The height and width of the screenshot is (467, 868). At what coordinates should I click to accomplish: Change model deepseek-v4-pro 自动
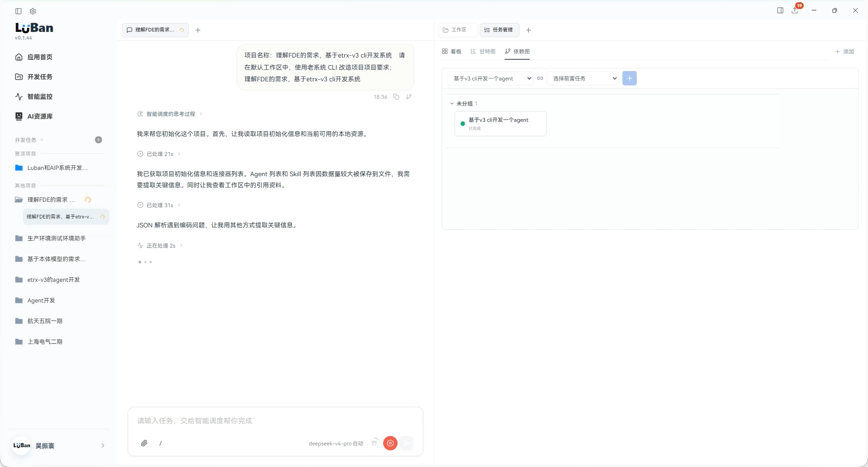click(x=336, y=444)
